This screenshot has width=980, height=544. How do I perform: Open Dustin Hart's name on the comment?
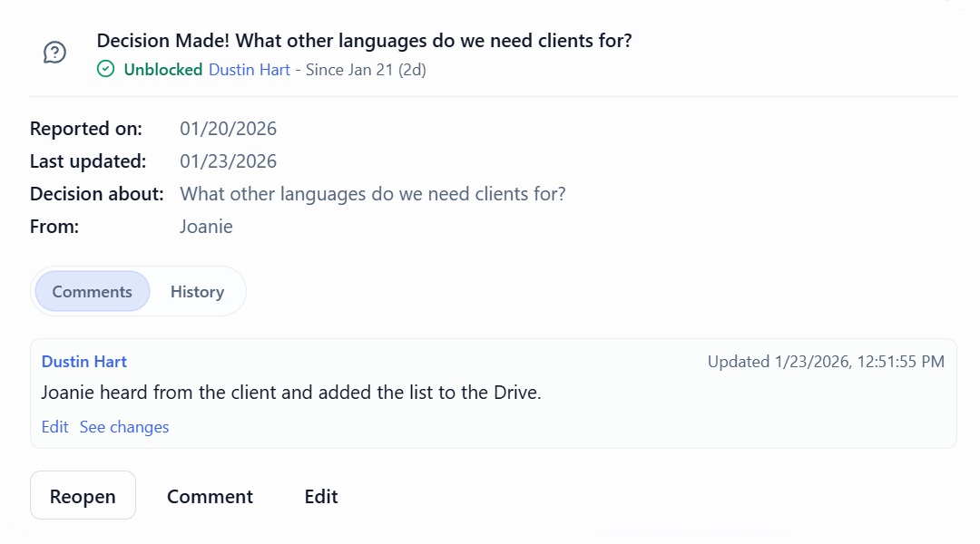tap(83, 361)
